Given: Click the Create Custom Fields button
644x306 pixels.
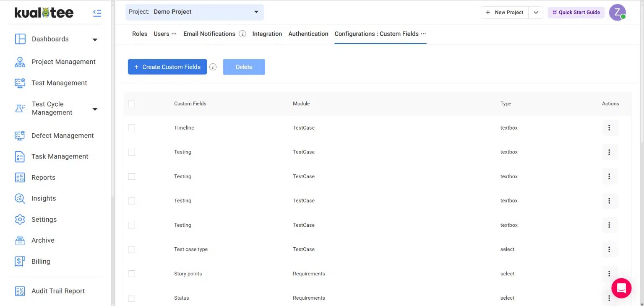Looking at the screenshot, I should click(x=167, y=67).
